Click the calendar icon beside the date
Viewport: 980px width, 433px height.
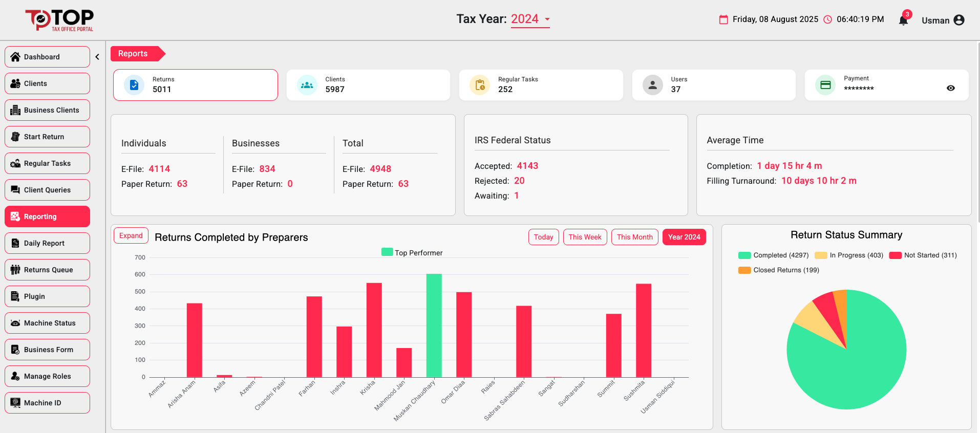point(723,19)
